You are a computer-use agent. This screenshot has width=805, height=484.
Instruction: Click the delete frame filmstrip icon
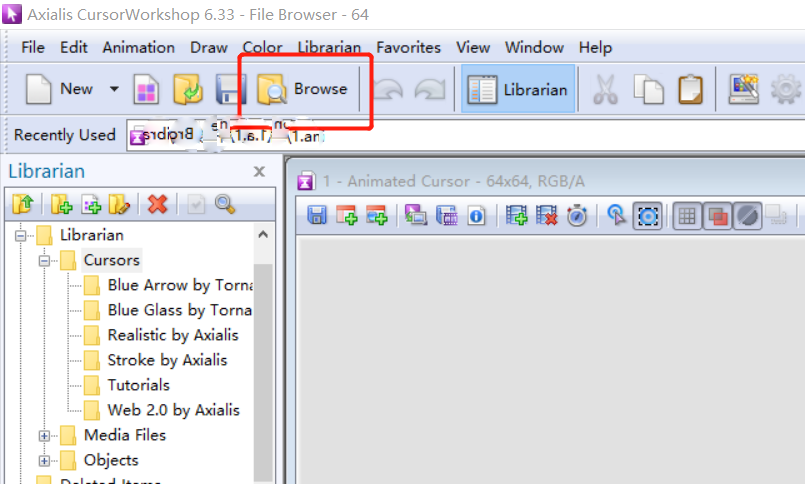point(546,215)
